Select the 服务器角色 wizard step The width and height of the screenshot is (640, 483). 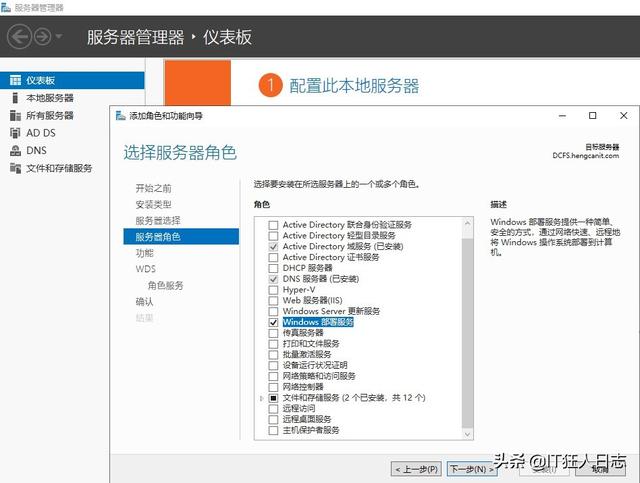[x=181, y=237]
